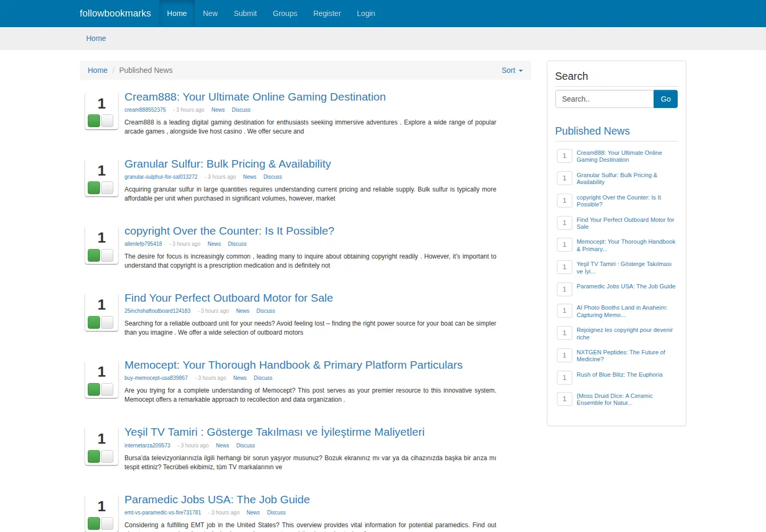Image resolution: width=766 pixels, height=532 pixels.
Task: Open Discuss link for Yeşil TV Tamiri post
Action: tap(245, 445)
